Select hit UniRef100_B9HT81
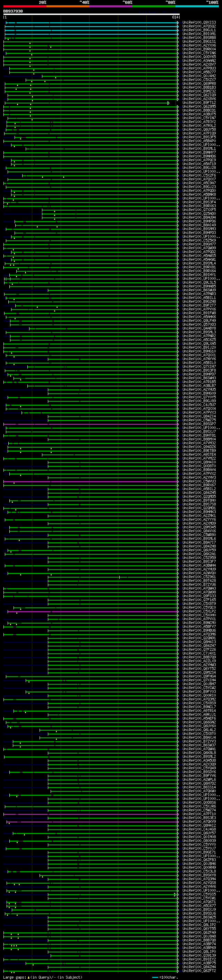Viewport: 222px width, 980px height. pos(199,435)
